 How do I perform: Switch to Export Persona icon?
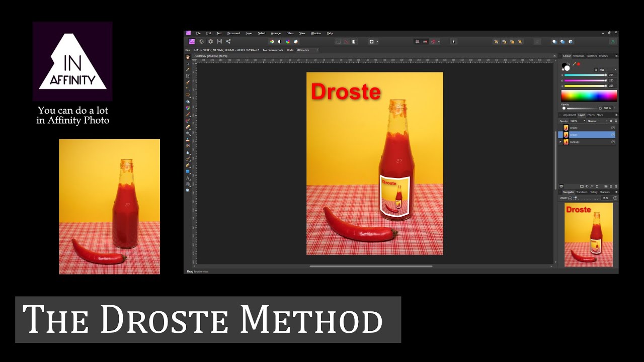(x=228, y=42)
